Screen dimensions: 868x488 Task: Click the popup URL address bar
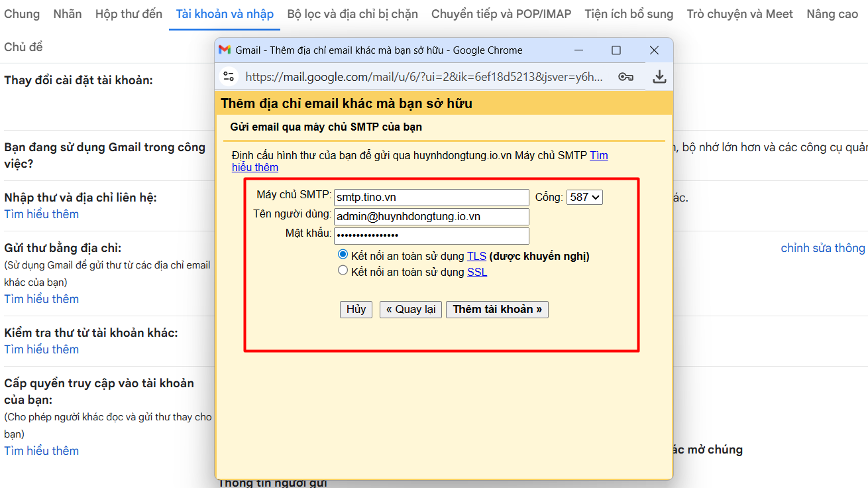click(424, 77)
